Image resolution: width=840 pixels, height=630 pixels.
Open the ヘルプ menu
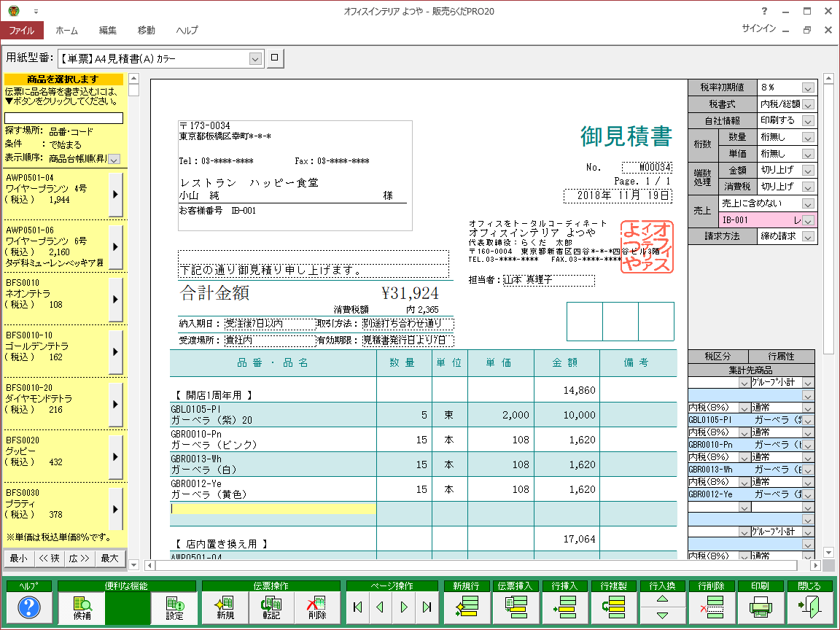(x=187, y=31)
